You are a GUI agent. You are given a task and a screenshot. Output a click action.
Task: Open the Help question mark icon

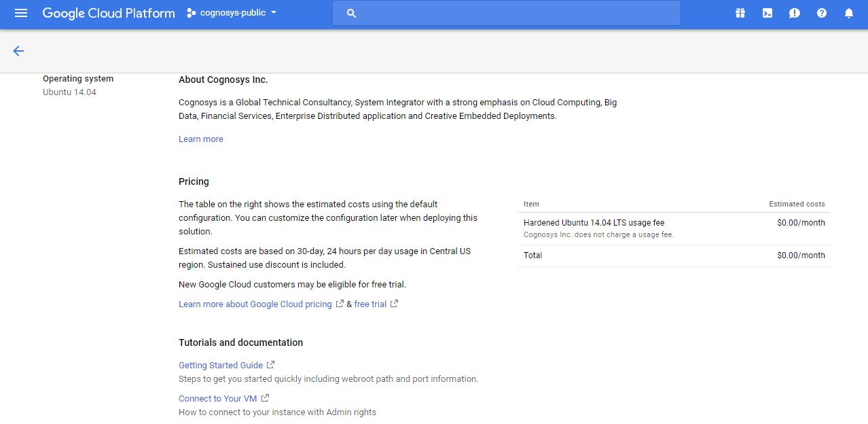822,13
